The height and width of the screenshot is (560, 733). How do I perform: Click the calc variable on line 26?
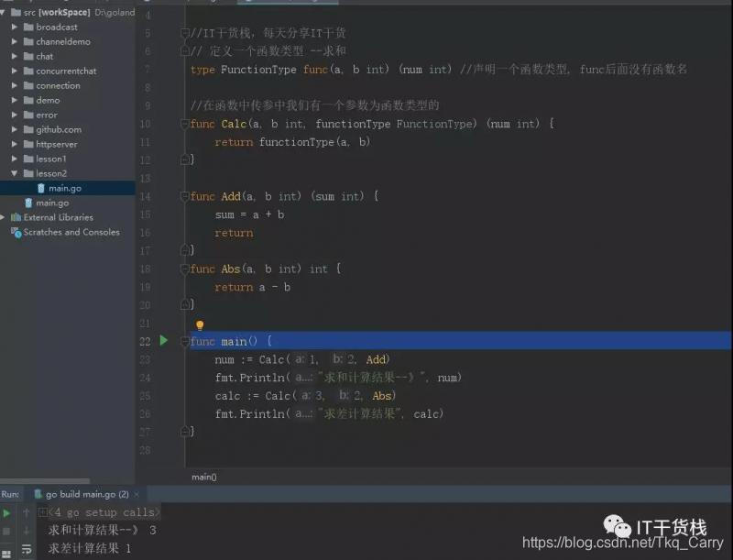(x=425, y=413)
